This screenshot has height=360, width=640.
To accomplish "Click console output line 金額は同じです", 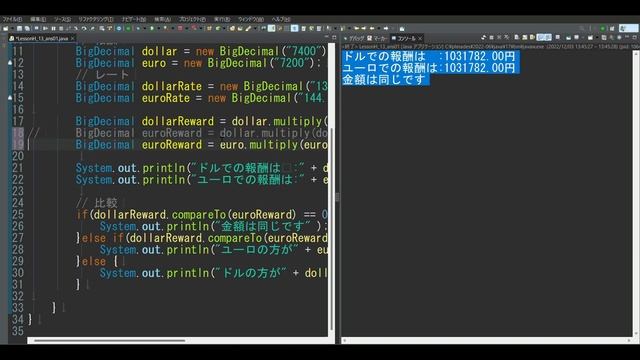I will (x=385, y=79).
